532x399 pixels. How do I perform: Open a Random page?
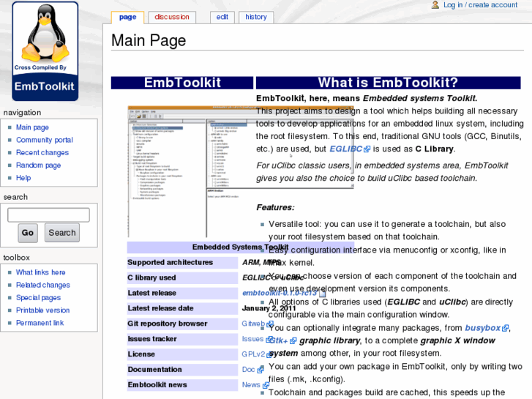click(38, 165)
